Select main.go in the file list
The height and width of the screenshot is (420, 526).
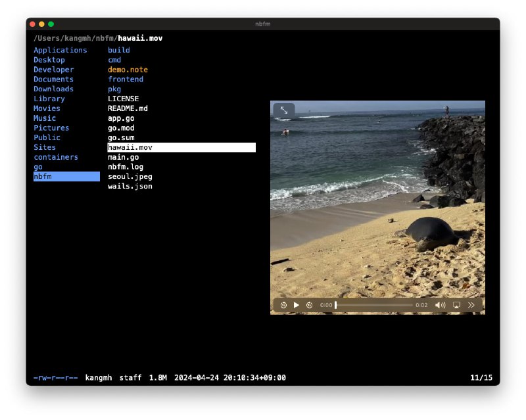pyautogui.click(x=123, y=158)
